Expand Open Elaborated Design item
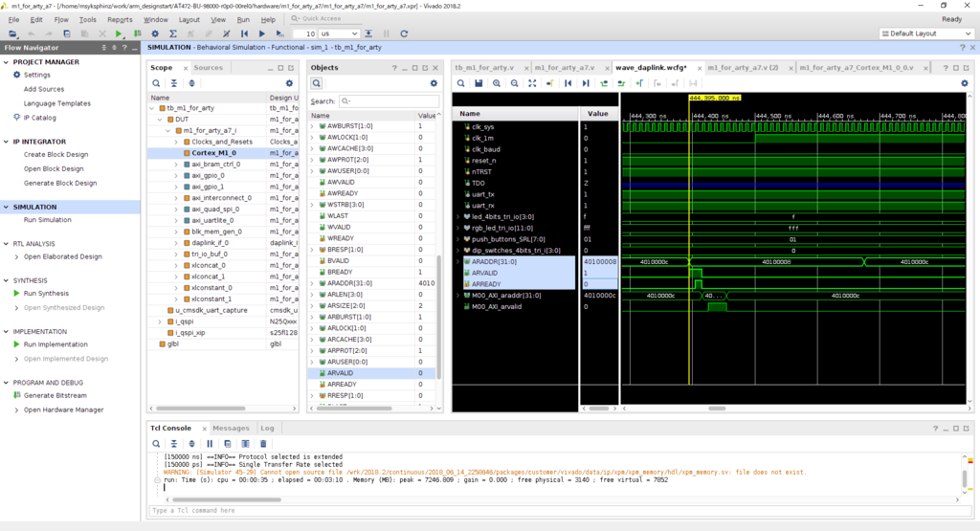This screenshot has width=980, height=531. [x=16, y=256]
